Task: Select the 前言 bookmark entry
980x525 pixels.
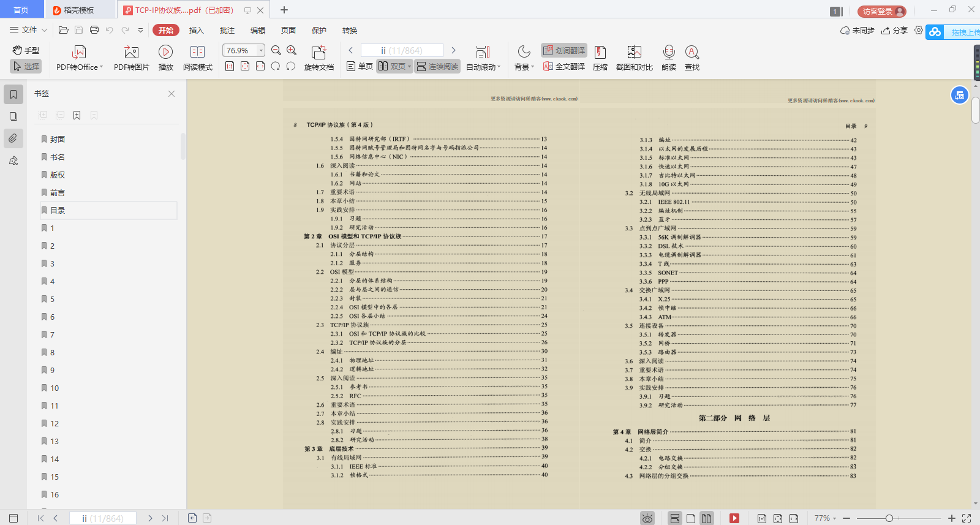Action: pyautogui.click(x=58, y=192)
